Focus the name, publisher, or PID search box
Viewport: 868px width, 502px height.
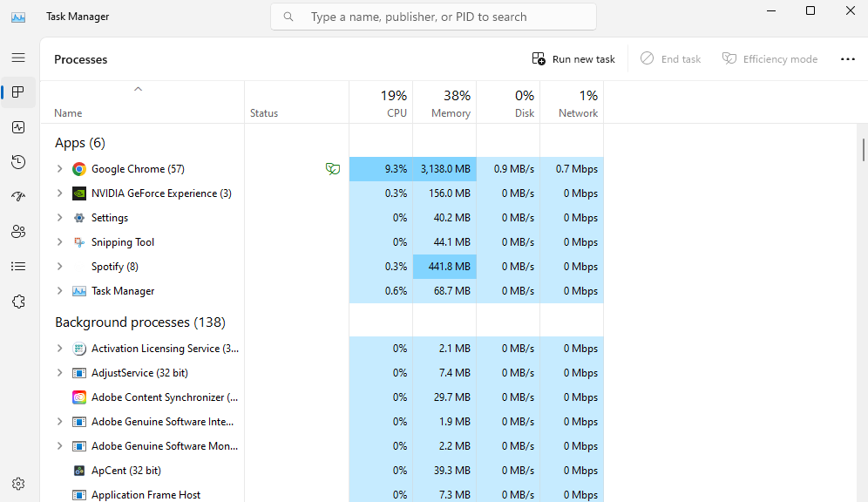tap(433, 17)
